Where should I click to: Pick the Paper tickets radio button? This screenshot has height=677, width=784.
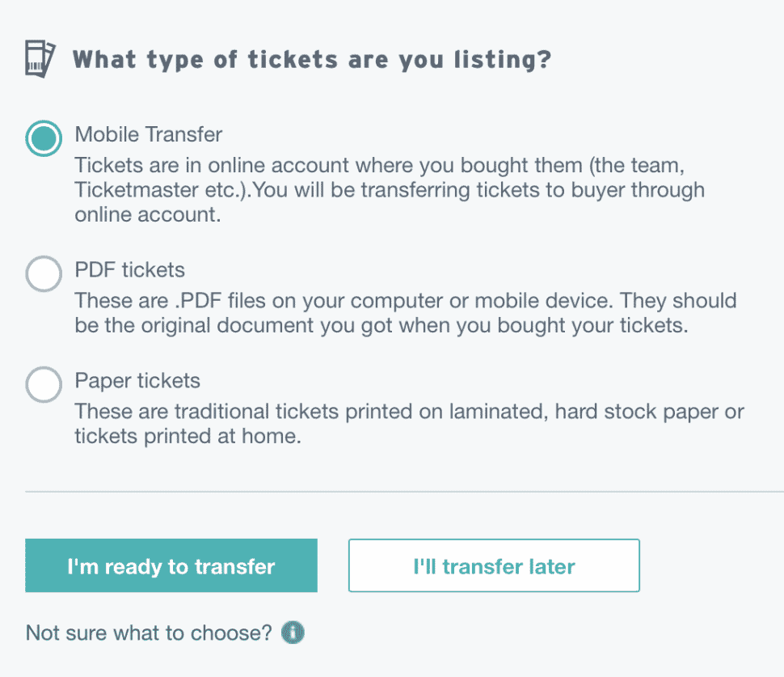click(44, 385)
